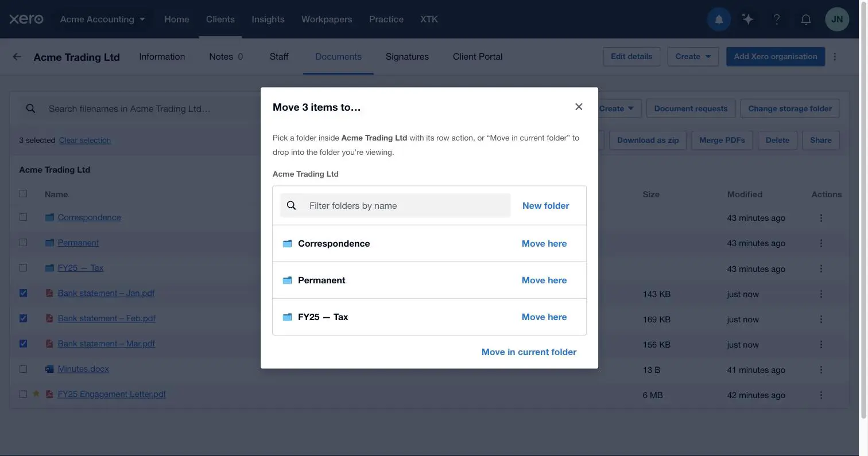This screenshot has width=868, height=456.
Task: Open the sparkle AI assistant icon
Action: point(747,20)
